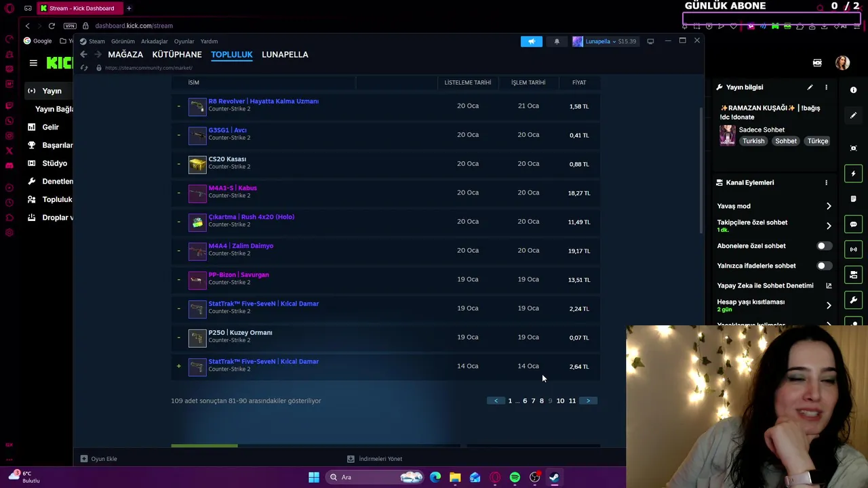Go back in Steam navigation
Viewport: 868px width, 488px height.
pyautogui.click(x=83, y=54)
